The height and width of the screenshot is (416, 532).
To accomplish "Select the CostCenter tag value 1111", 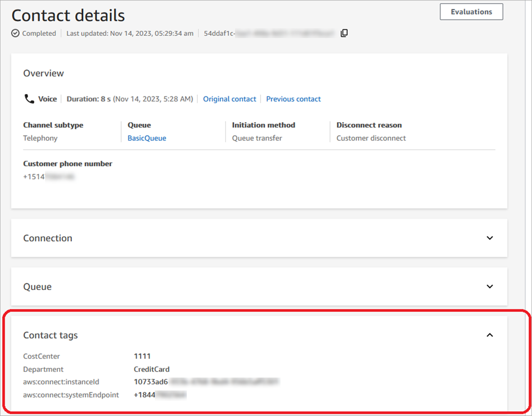I will click(143, 356).
